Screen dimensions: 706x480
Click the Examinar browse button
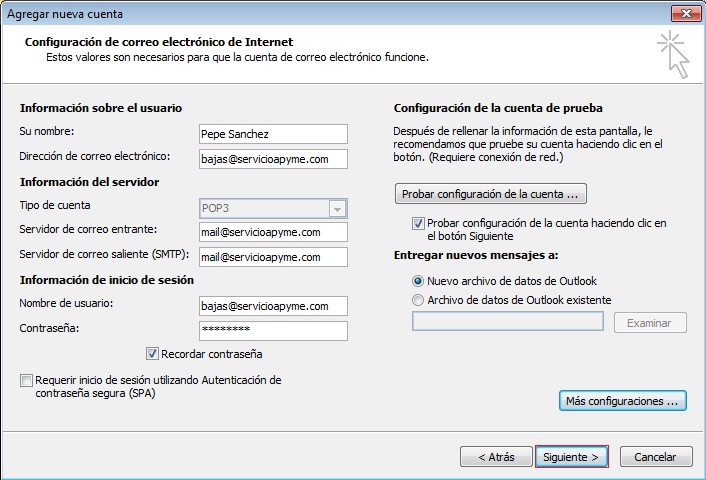(x=650, y=323)
